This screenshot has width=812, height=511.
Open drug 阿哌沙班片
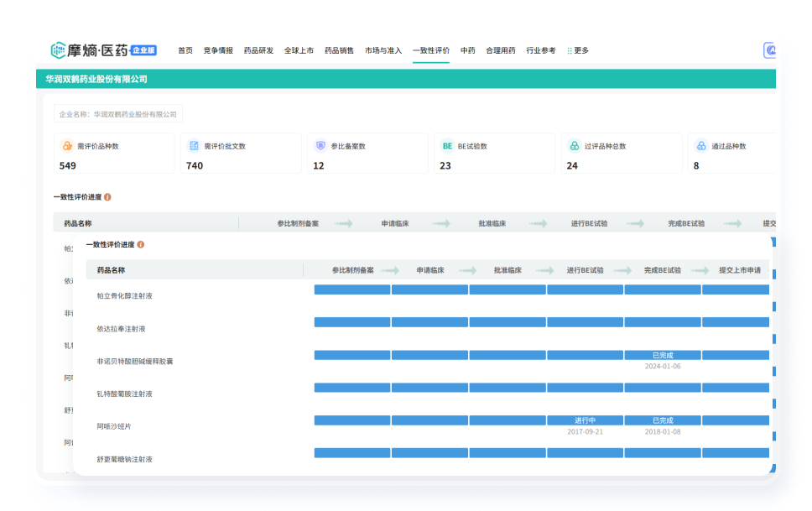pyautogui.click(x=114, y=426)
